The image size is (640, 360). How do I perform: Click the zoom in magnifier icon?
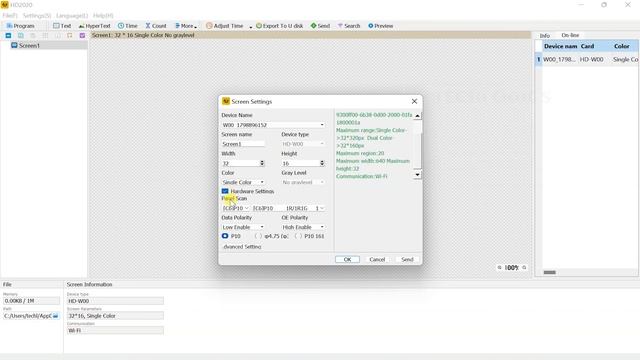[x=524, y=267]
